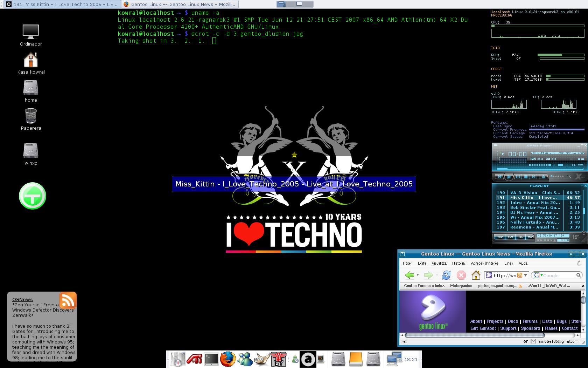The width and height of the screenshot is (588, 368).
Task: Open the Ajuda menu in Firefox
Action: point(523,263)
